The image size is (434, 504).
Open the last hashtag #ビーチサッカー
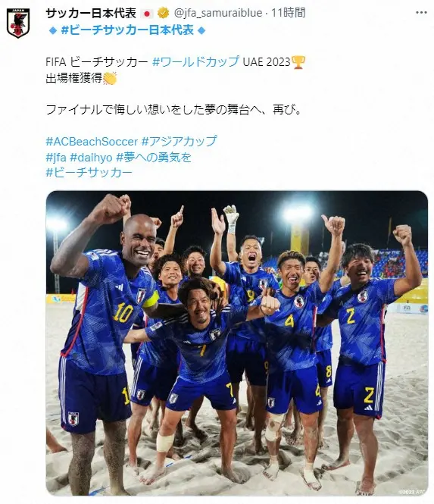89,173
